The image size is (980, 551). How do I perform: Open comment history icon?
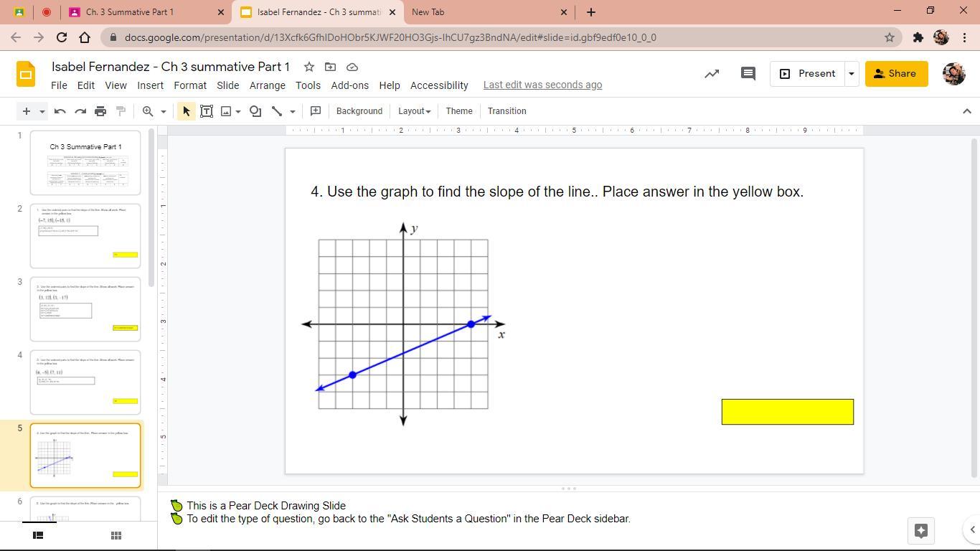tap(748, 73)
